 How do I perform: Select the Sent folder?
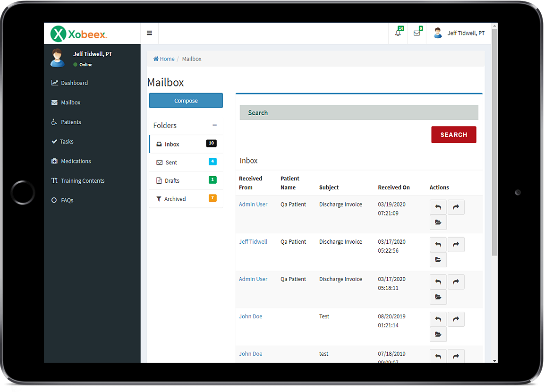pyautogui.click(x=171, y=162)
